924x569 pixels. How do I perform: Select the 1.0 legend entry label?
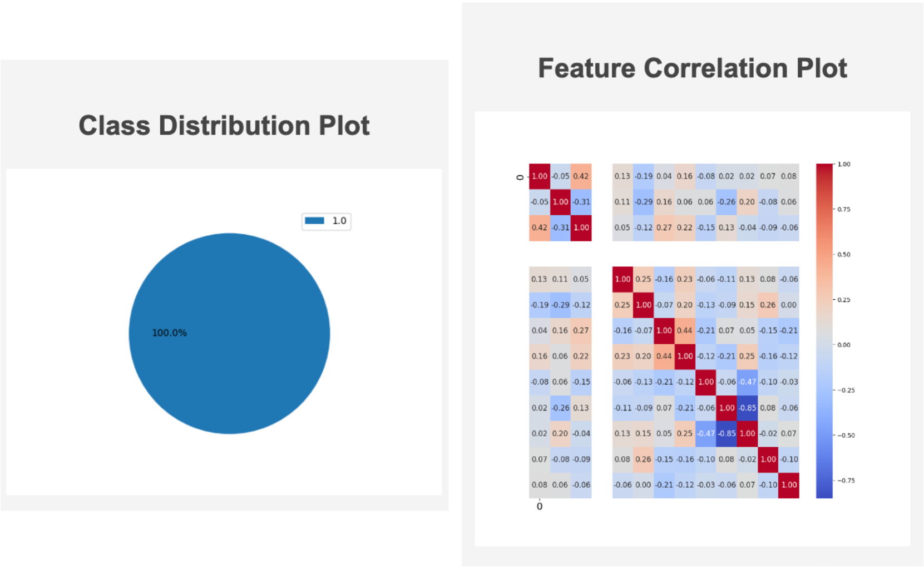[339, 221]
